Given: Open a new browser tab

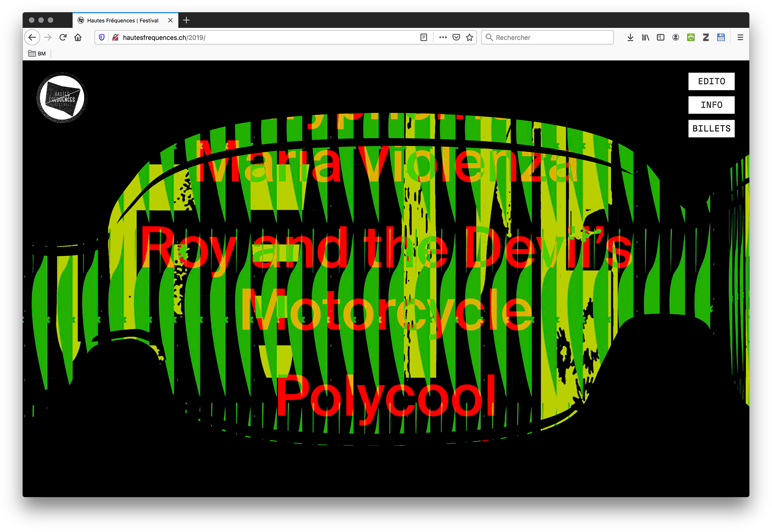Looking at the screenshot, I should pyautogui.click(x=186, y=20).
